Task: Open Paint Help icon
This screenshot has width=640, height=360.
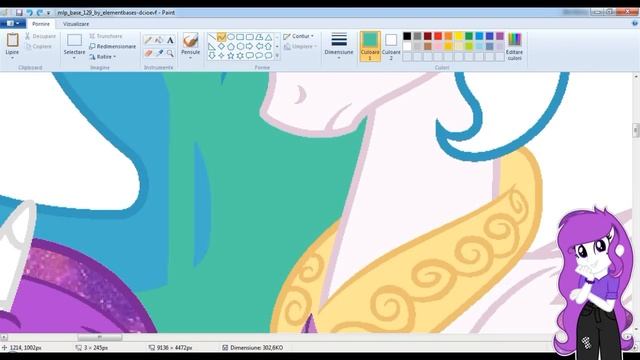Action: [635, 24]
